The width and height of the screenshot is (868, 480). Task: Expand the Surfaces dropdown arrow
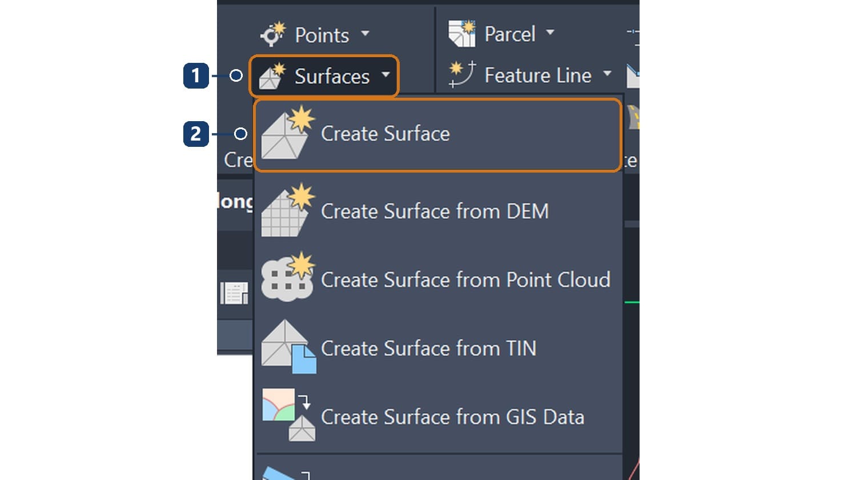coord(385,74)
